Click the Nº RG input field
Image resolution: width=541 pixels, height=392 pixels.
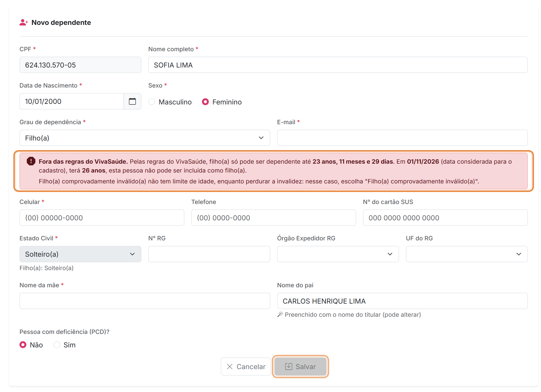tap(209, 254)
